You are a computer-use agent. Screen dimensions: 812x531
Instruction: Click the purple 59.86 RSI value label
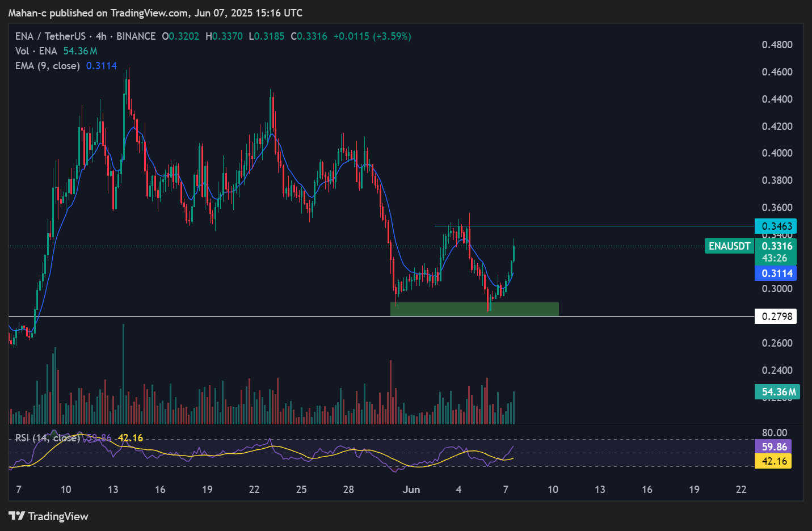(x=773, y=446)
